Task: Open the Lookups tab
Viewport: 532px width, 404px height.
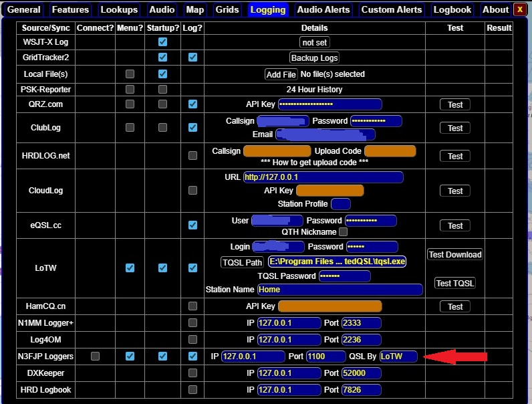Action: 119,9
